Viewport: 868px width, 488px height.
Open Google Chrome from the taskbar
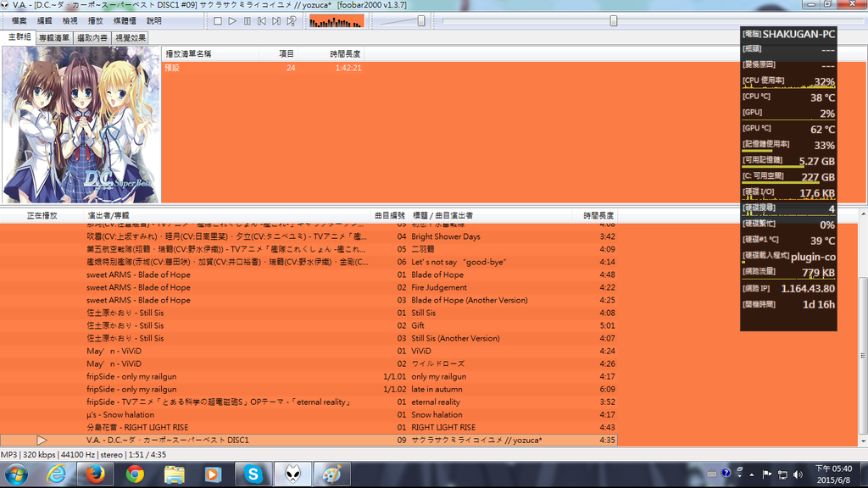(135, 474)
